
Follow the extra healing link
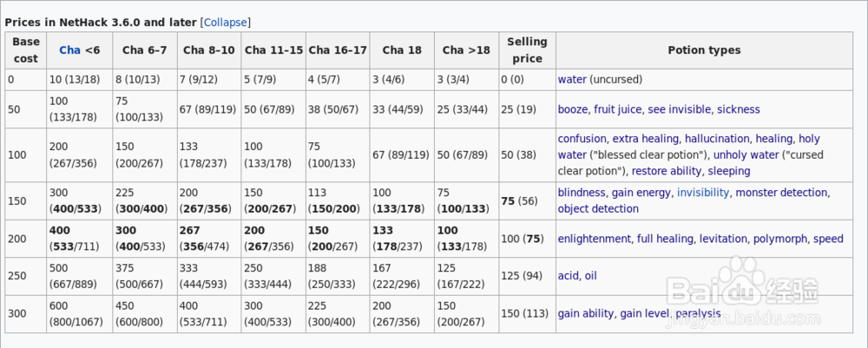[645, 138]
